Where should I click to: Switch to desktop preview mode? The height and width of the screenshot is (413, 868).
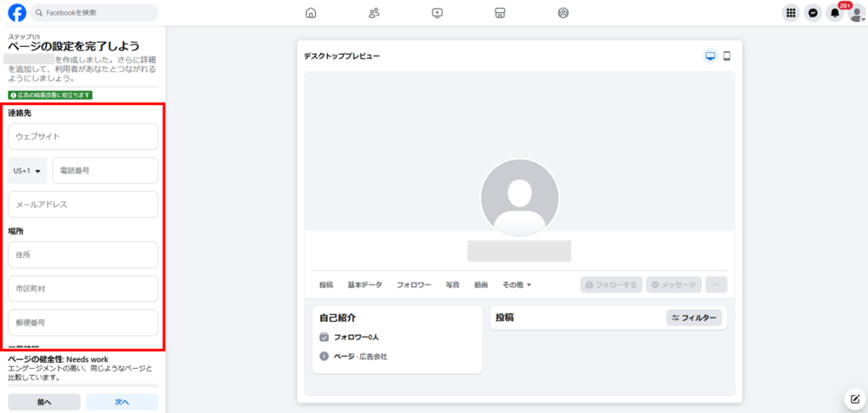click(x=710, y=56)
